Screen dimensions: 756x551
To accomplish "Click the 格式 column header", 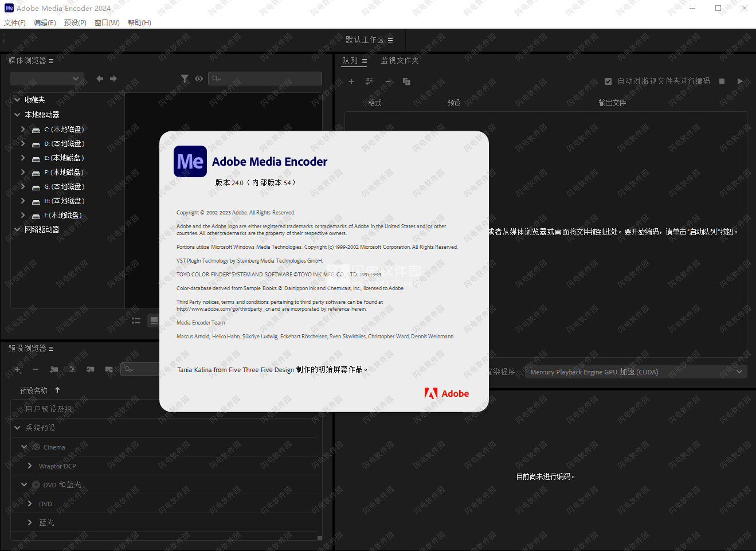I will point(375,103).
